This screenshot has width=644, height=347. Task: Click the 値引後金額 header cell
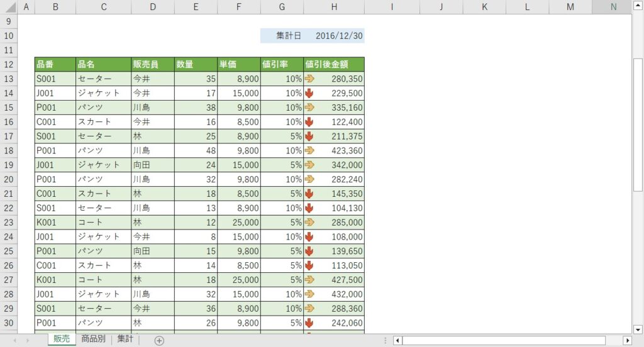[x=333, y=64]
